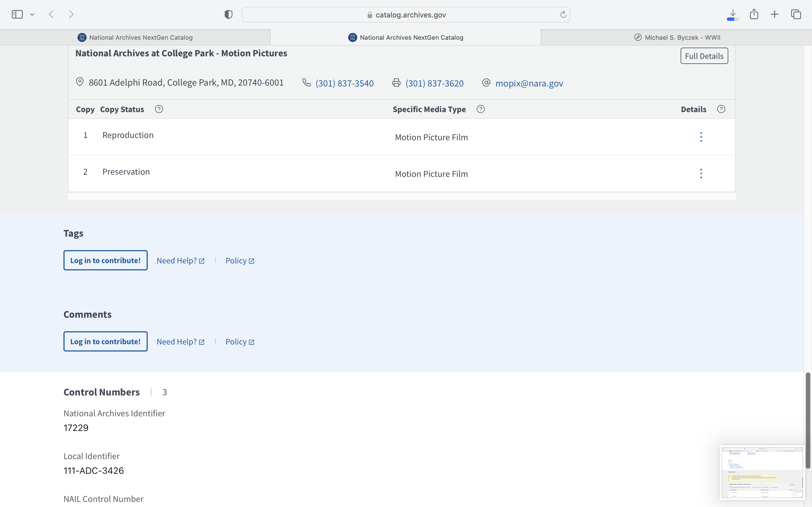Open details menu for Preservation copy
The height and width of the screenshot is (507, 812).
[x=701, y=173]
